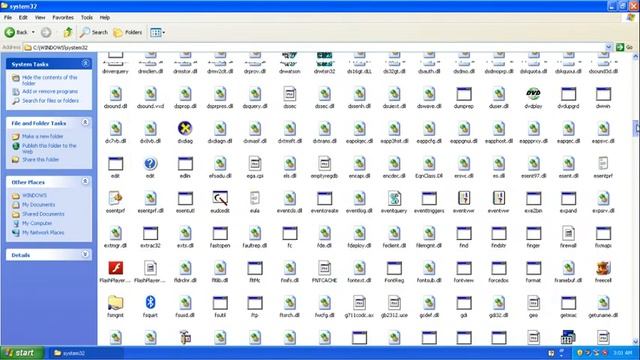
Task: Select the eventquery script icon
Action: click(x=394, y=199)
